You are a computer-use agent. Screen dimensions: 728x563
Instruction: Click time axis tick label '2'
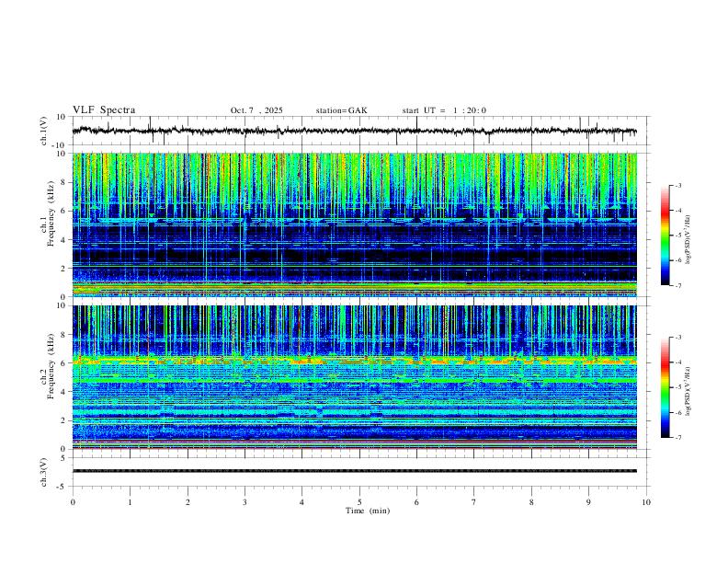click(x=188, y=502)
